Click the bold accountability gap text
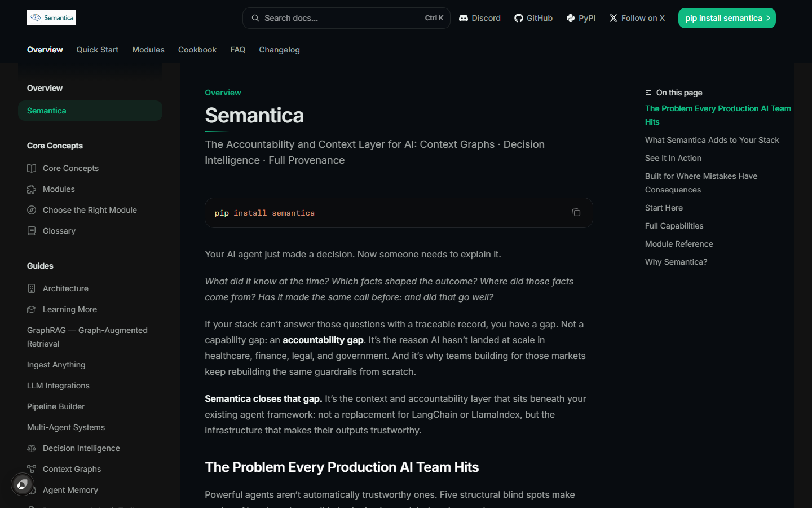 pyautogui.click(x=323, y=340)
